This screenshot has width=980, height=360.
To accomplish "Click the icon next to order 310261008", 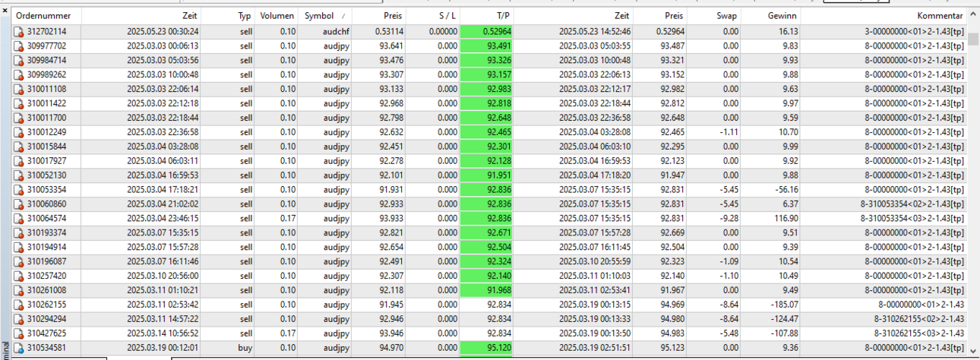I will 19,290.
